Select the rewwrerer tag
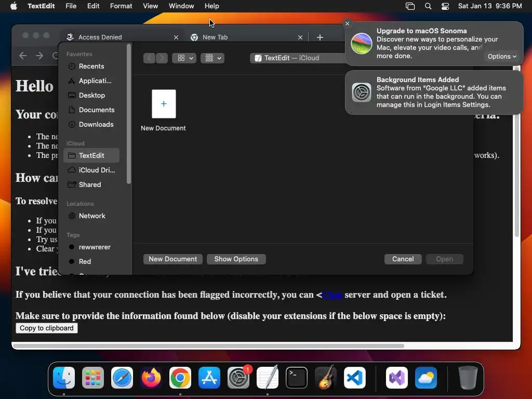 (x=91, y=247)
